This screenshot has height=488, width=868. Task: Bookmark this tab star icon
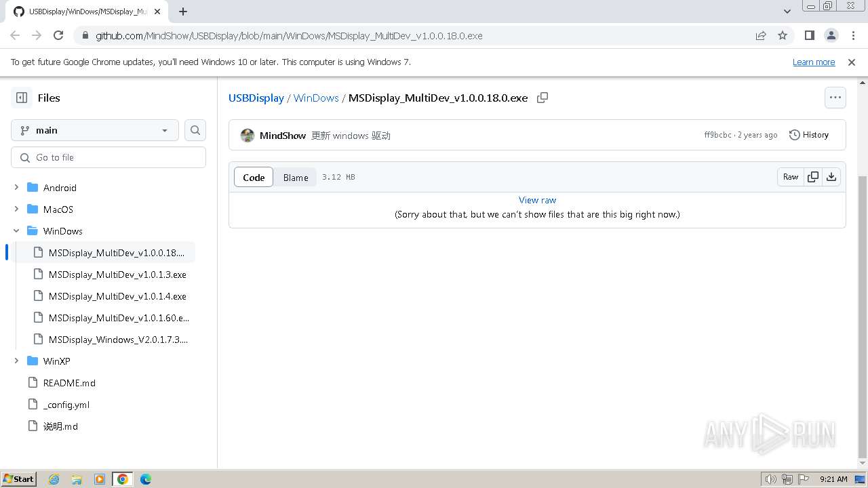coord(783,35)
